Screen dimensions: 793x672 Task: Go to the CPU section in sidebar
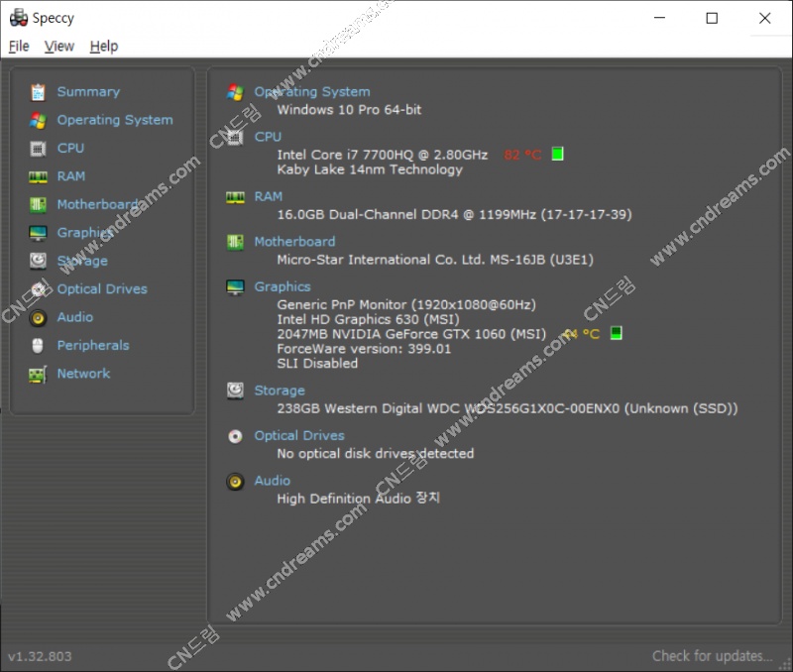[70, 148]
